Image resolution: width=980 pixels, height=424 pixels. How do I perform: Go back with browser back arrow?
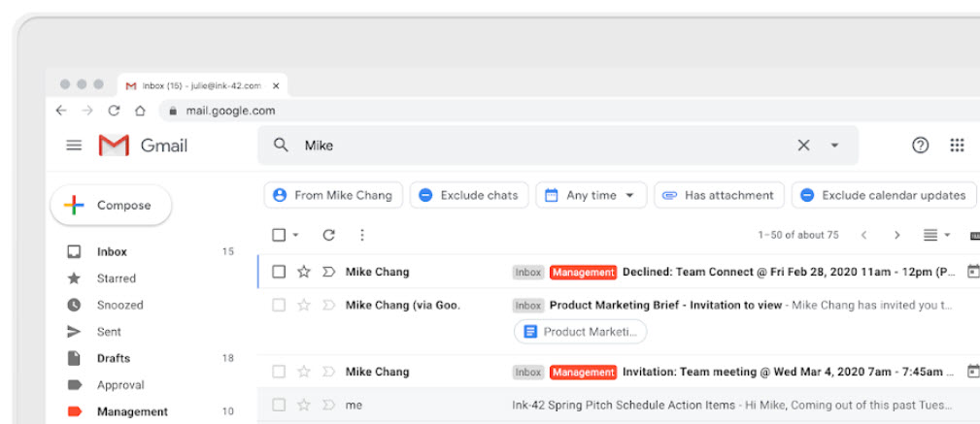pyautogui.click(x=60, y=111)
